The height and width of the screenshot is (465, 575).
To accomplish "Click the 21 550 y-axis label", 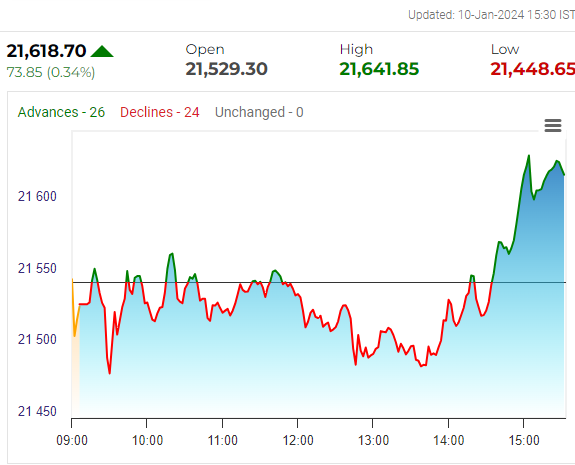I will point(37,268).
